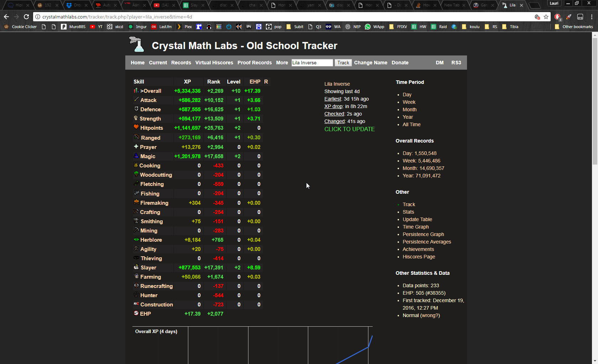Open the Records menu item
Screen dimensions: 598x364
[x=181, y=63]
